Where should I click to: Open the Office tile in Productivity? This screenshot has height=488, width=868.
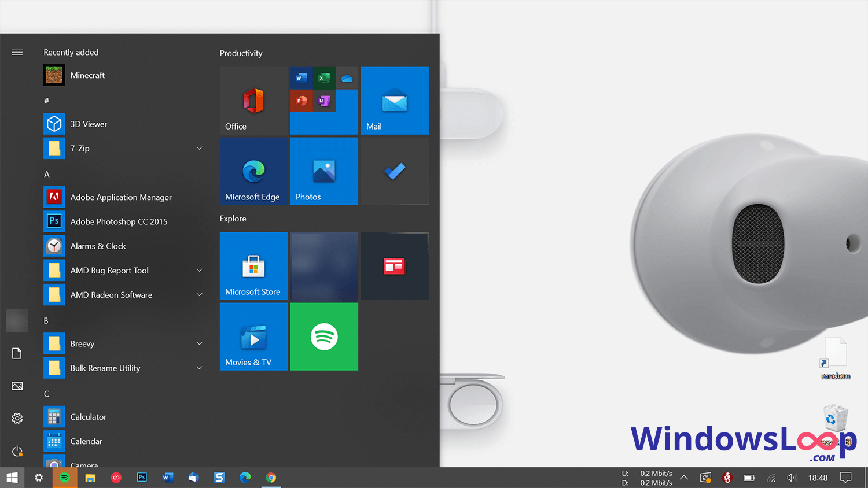253,101
